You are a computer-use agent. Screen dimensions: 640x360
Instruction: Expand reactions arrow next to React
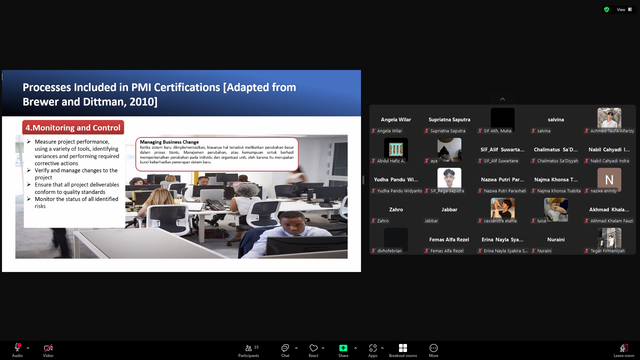click(x=323, y=348)
